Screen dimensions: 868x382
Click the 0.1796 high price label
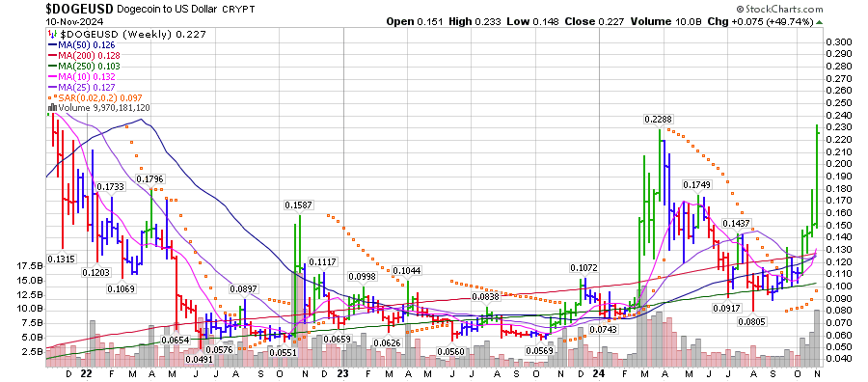pos(150,178)
